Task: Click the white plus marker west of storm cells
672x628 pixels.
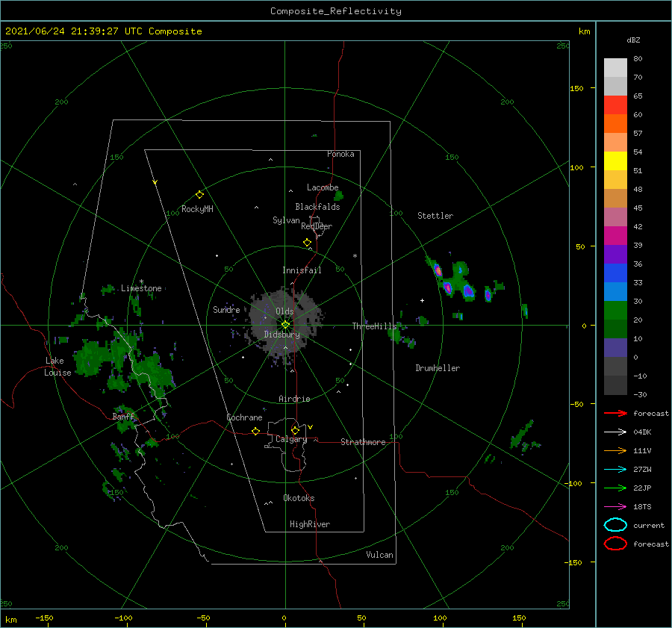Action: 422,300
